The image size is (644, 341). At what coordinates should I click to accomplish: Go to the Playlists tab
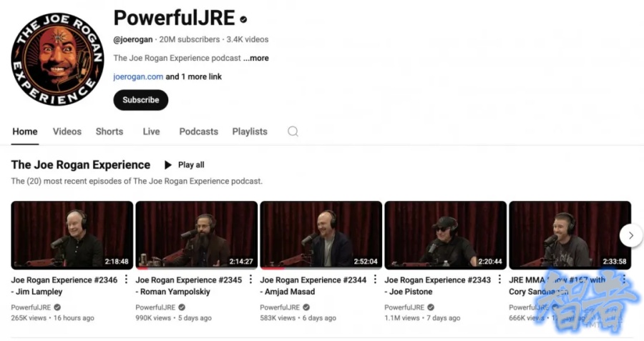click(250, 132)
